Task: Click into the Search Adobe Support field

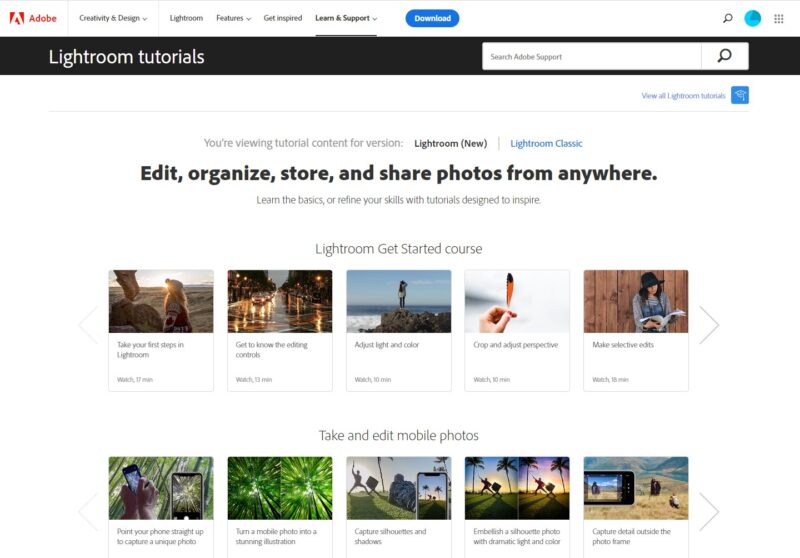Action: tap(592, 56)
